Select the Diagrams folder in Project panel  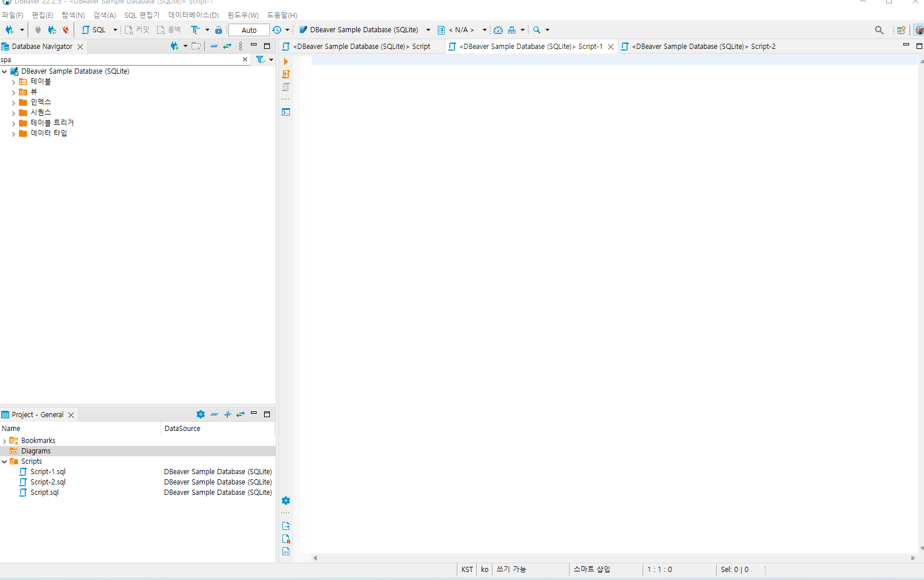pyautogui.click(x=36, y=451)
